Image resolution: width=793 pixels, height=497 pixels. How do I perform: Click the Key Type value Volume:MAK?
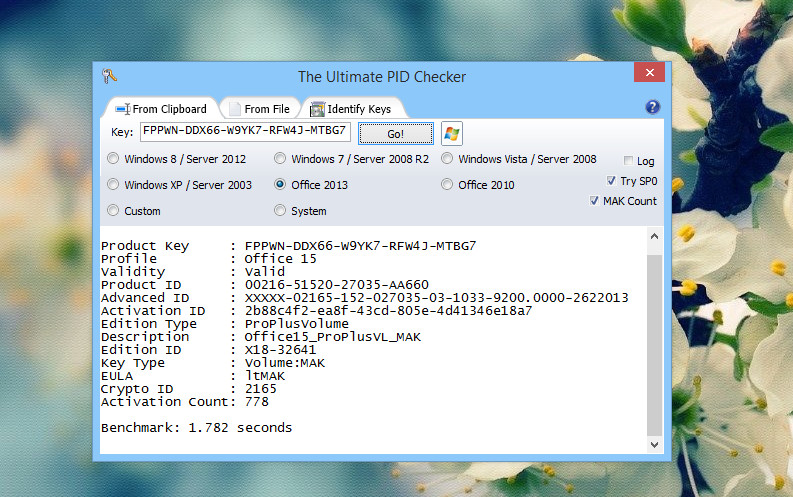285,363
